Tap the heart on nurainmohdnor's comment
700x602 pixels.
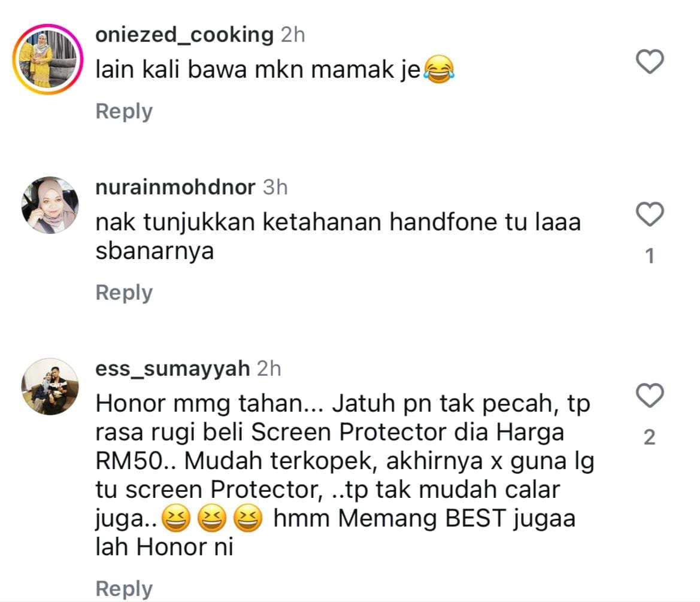click(x=650, y=214)
